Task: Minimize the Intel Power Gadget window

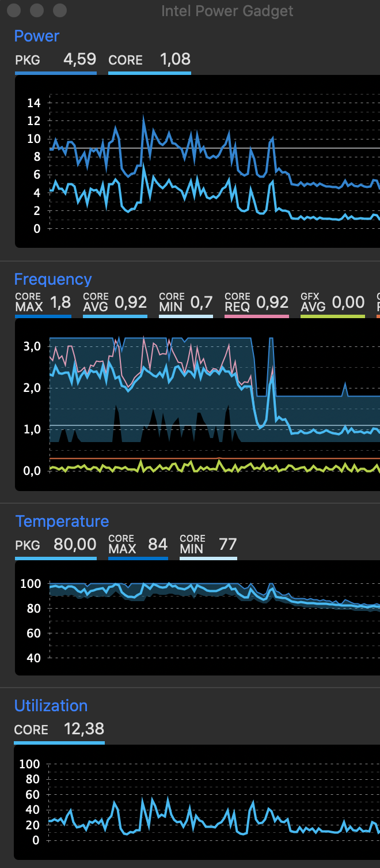Action: (x=37, y=10)
